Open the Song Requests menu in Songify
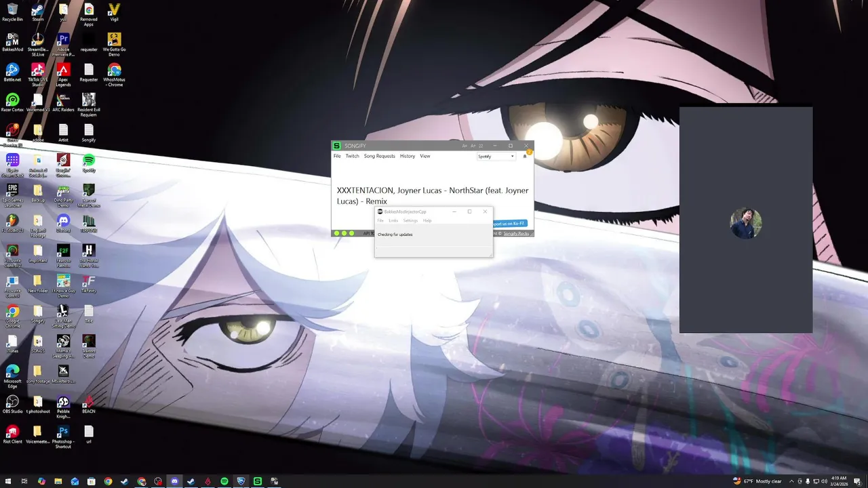 pos(379,156)
